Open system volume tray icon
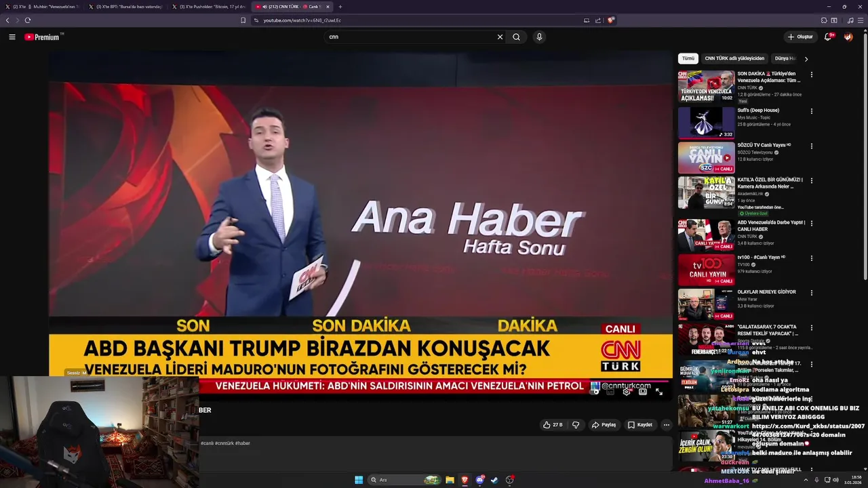Screen dimensions: 868x488 (835, 480)
